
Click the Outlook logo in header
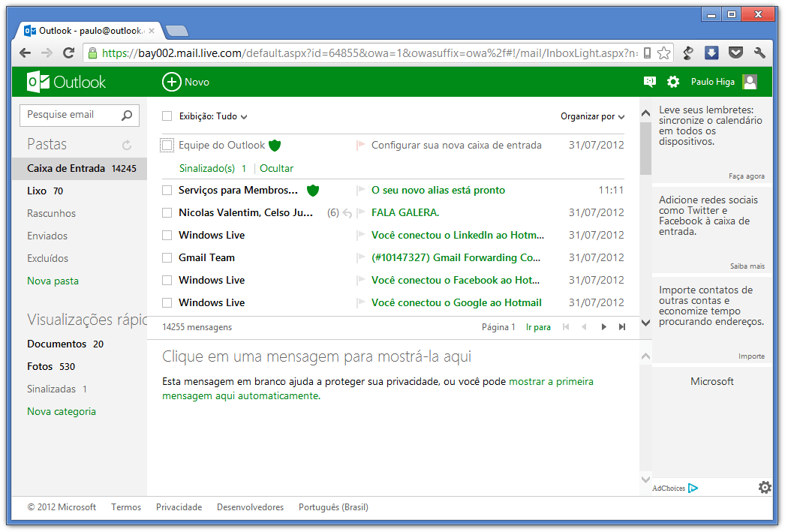point(66,82)
